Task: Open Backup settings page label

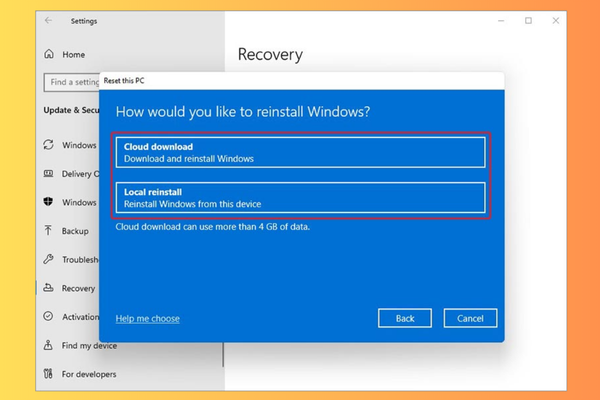Action: pyautogui.click(x=75, y=231)
